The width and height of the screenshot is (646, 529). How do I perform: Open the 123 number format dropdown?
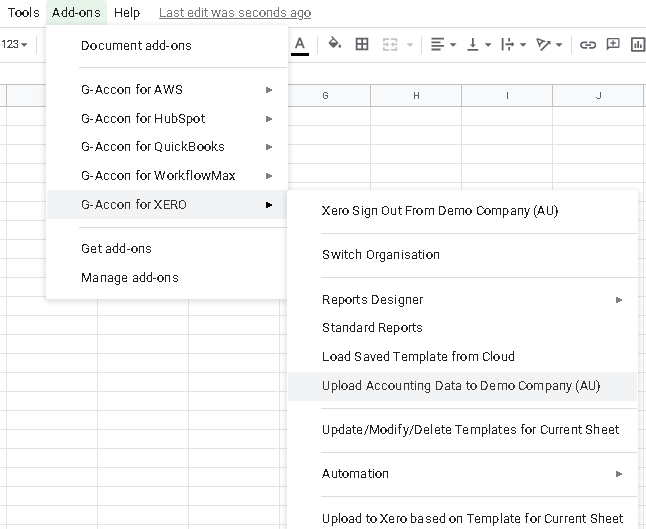[x=14, y=44]
